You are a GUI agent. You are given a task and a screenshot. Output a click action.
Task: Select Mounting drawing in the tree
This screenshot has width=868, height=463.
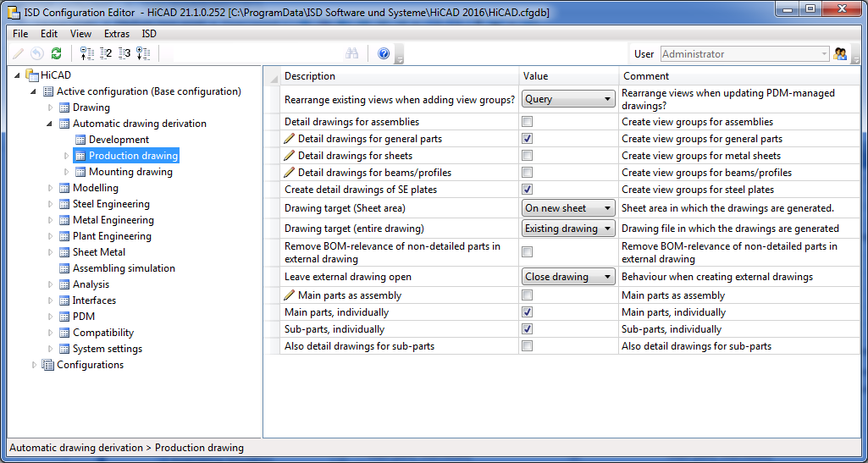pos(130,172)
